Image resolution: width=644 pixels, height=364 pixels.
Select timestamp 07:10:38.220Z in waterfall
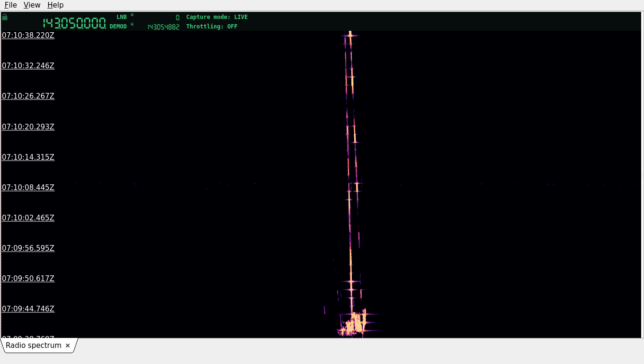(x=28, y=35)
